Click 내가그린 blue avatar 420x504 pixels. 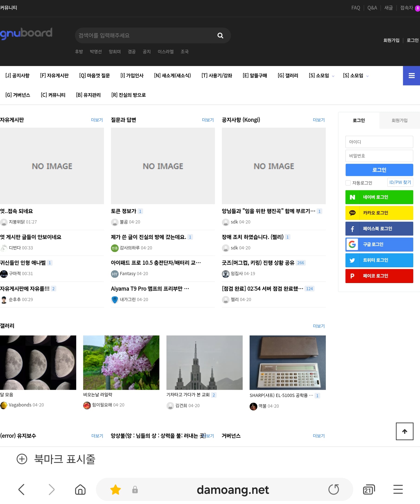click(115, 299)
